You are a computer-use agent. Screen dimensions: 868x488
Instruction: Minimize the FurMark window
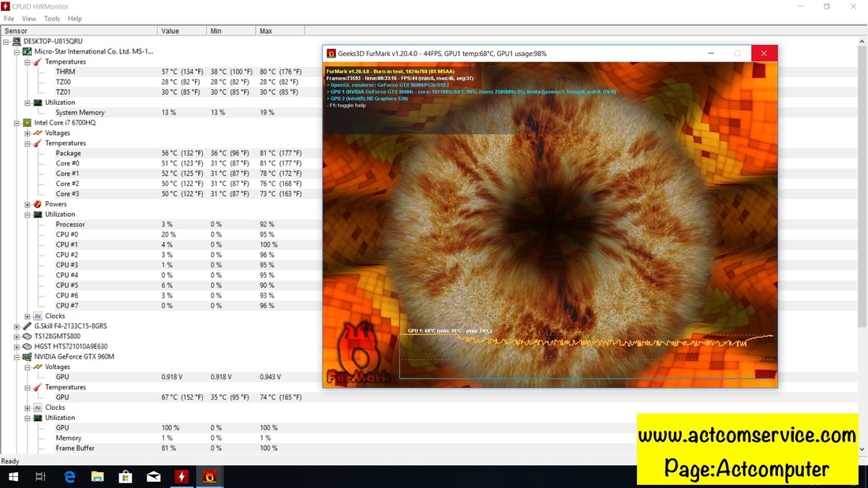(x=711, y=54)
